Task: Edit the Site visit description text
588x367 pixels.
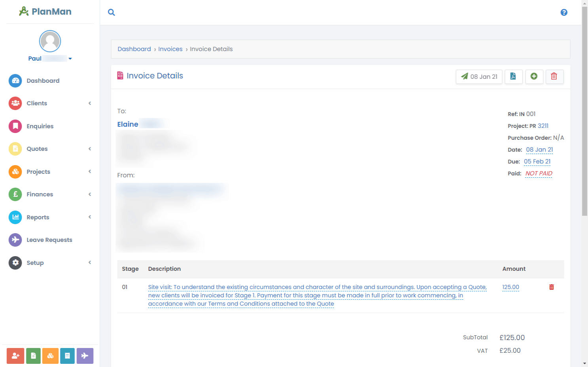Action: point(317,295)
